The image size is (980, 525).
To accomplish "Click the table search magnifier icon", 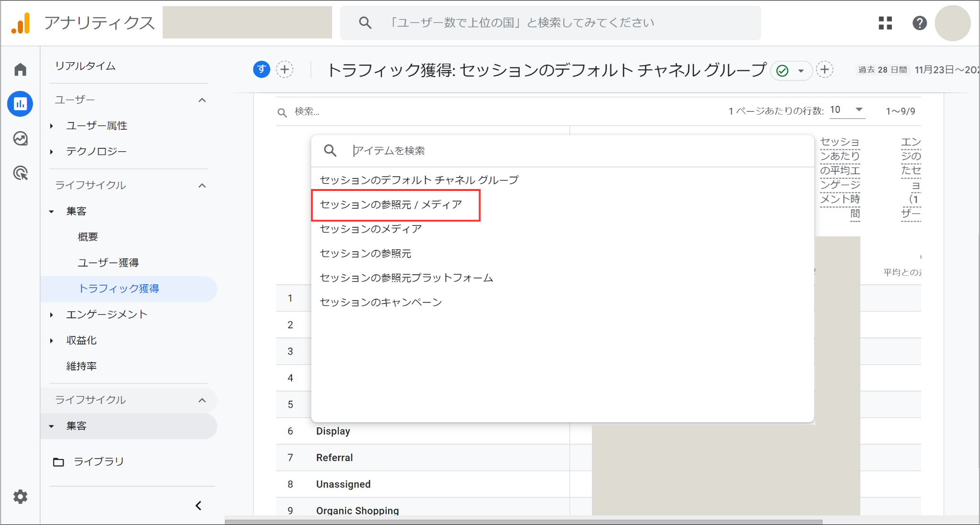I will [282, 112].
